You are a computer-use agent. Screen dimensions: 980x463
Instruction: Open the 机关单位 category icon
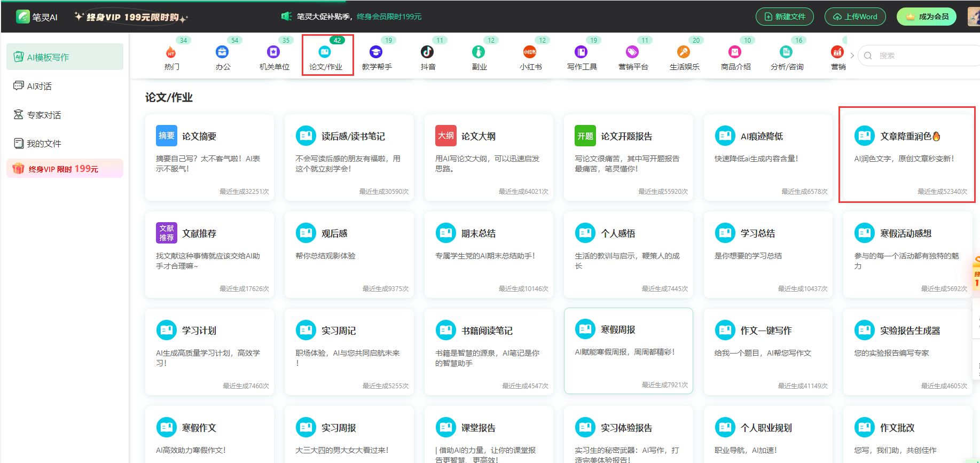(273, 52)
